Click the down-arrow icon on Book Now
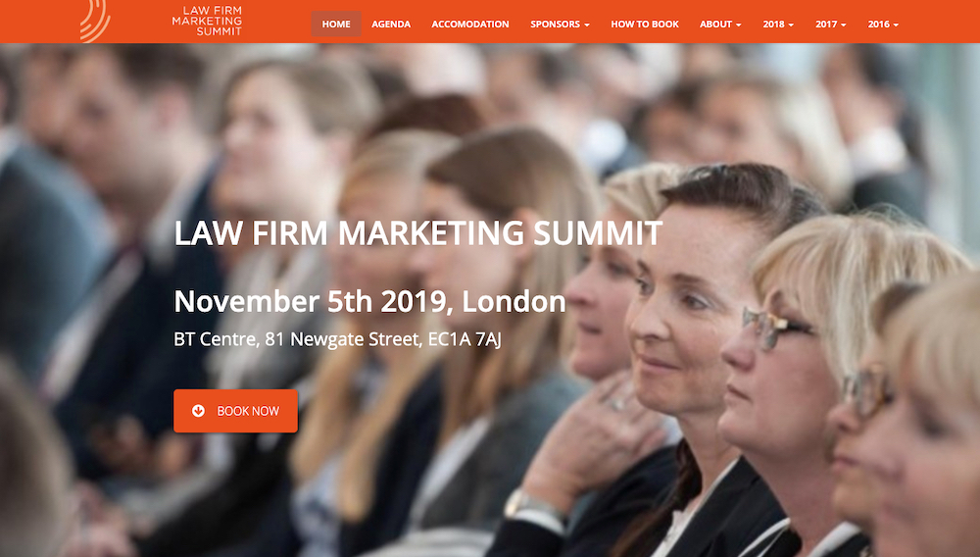Screen dimensions: 980x557 (x=198, y=411)
